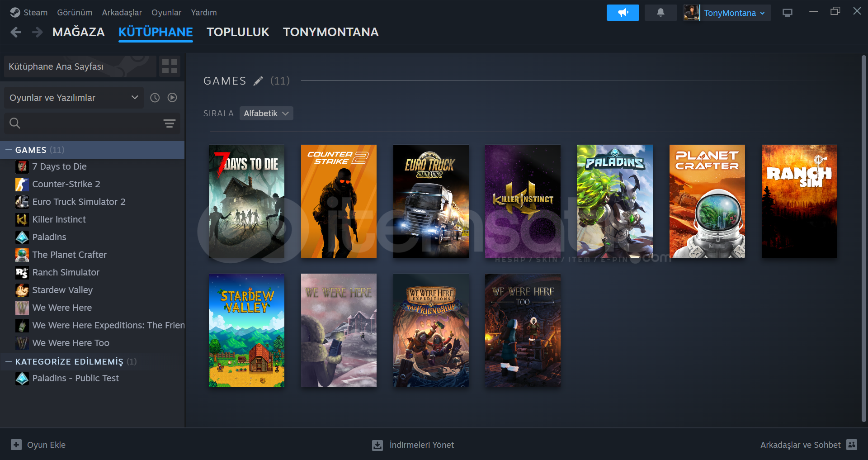
Task: Click the TonyMontana profile avatar
Action: [x=691, y=13]
